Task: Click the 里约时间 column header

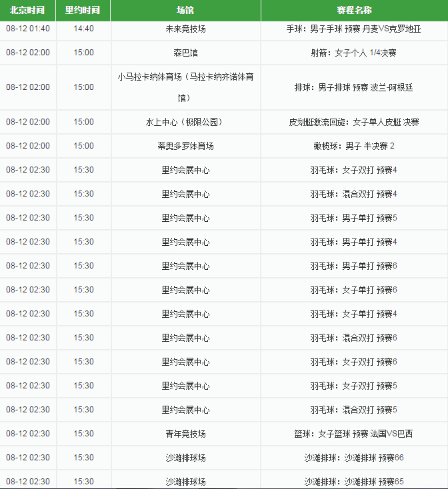Action: [x=83, y=11]
